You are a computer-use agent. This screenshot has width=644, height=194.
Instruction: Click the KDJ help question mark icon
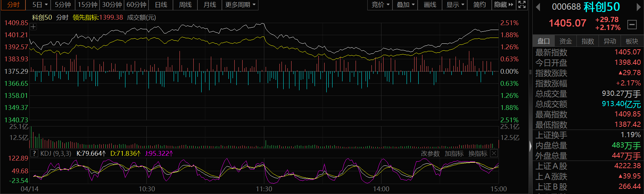coord(34,153)
